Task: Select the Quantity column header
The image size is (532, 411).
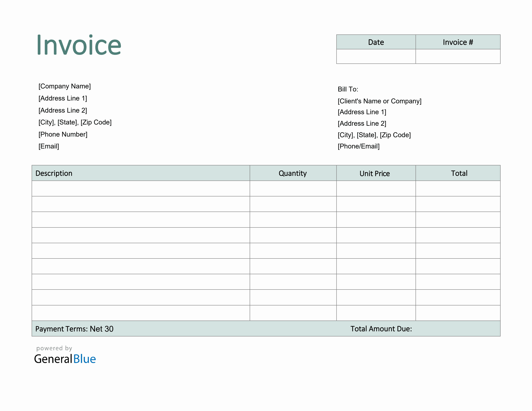Action: point(293,173)
